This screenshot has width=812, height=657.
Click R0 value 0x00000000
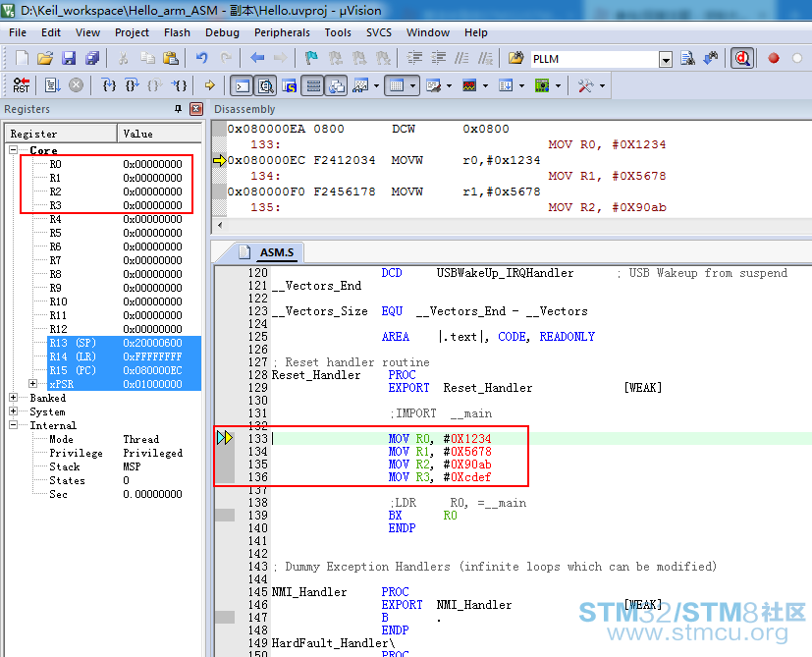[x=152, y=164]
